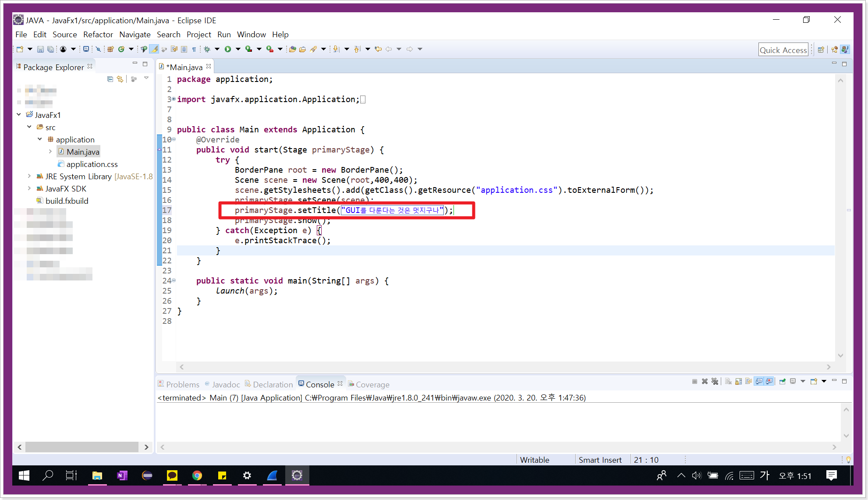Toggle Scroll Lock in Console toolbar
The image size is (868, 500).
tap(738, 381)
